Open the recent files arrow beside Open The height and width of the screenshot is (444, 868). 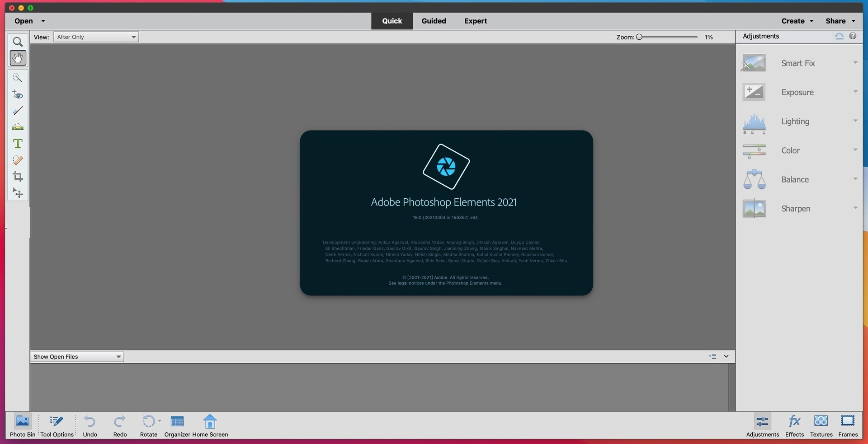point(43,21)
